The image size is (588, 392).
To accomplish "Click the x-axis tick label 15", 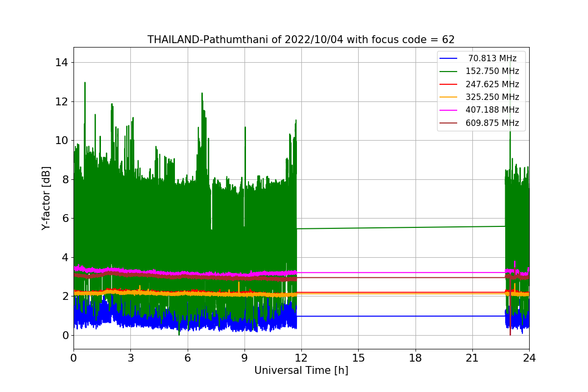I will click(358, 358).
